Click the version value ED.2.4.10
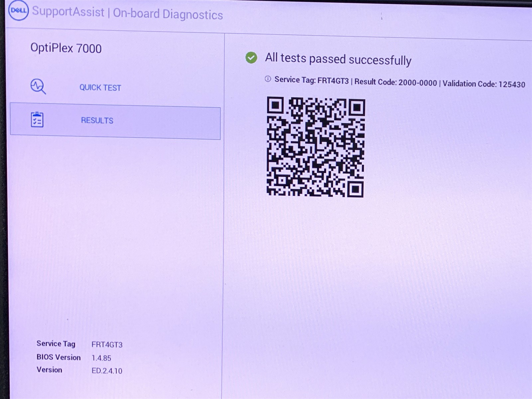 point(107,371)
